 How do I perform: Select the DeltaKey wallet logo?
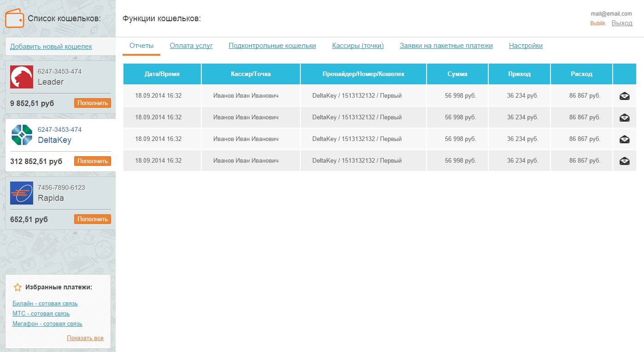pyautogui.click(x=22, y=135)
